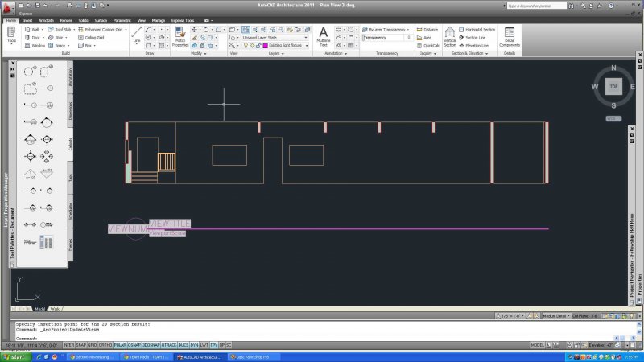Click the Section Line tool

tap(472, 37)
